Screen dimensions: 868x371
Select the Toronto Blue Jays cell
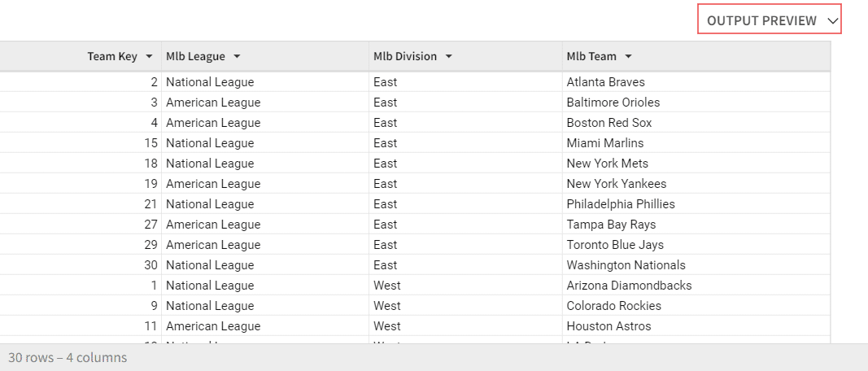pyautogui.click(x=615, y=245)
